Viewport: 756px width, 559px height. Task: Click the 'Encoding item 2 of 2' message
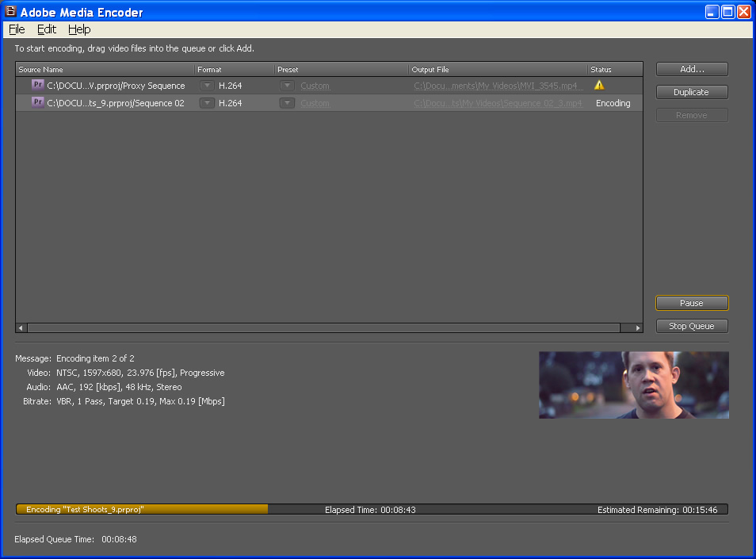pos(95,358)
